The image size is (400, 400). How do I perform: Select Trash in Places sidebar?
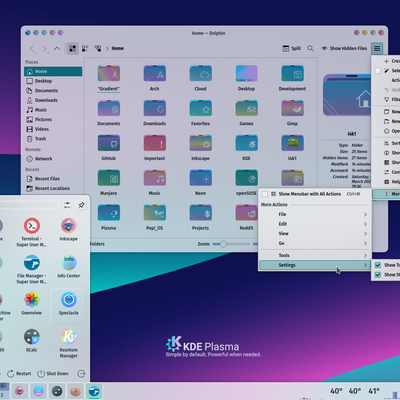[x=53, y=139]
